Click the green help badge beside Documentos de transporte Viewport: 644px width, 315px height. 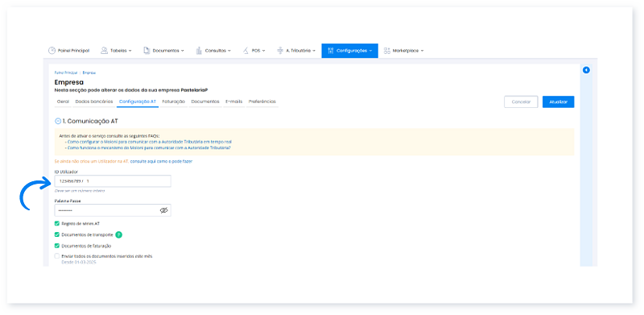tap(118, 234)
